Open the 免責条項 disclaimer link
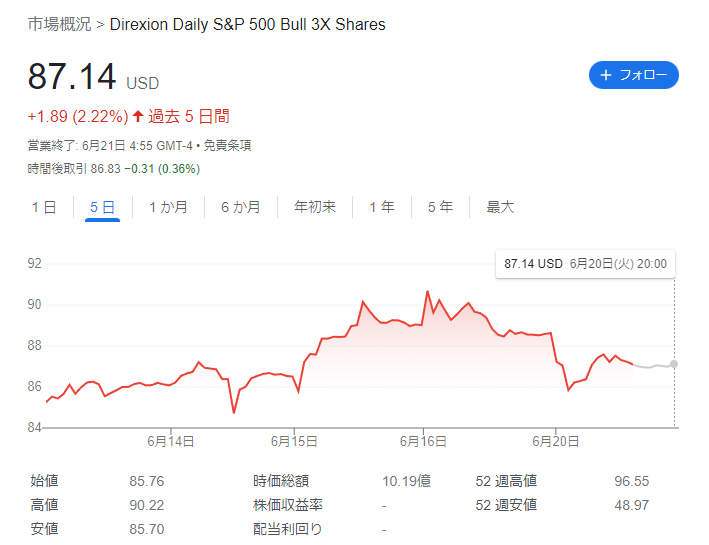The height and width of the screenshot is (545, 709). click(x=227, y=146)
